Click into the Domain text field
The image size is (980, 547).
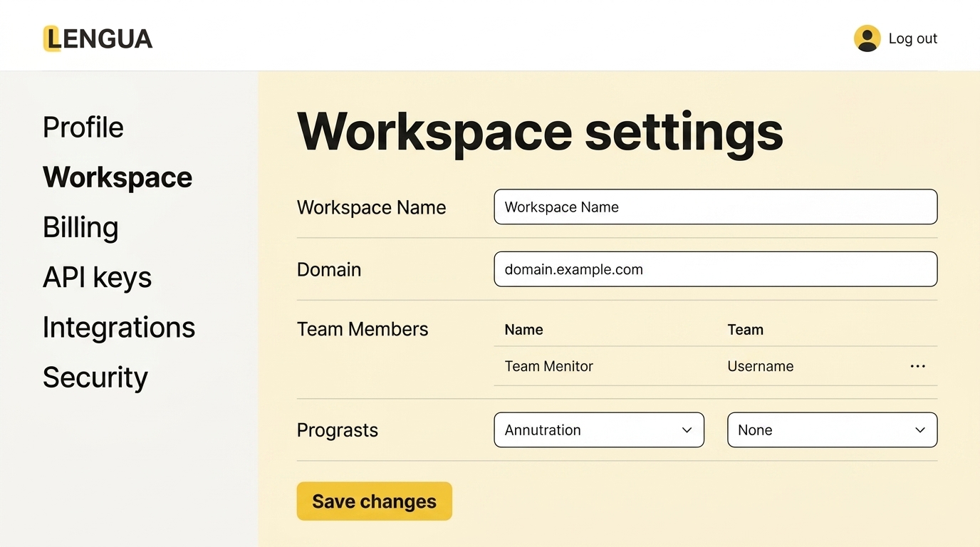pyautogui.click(x=715, y=269)
